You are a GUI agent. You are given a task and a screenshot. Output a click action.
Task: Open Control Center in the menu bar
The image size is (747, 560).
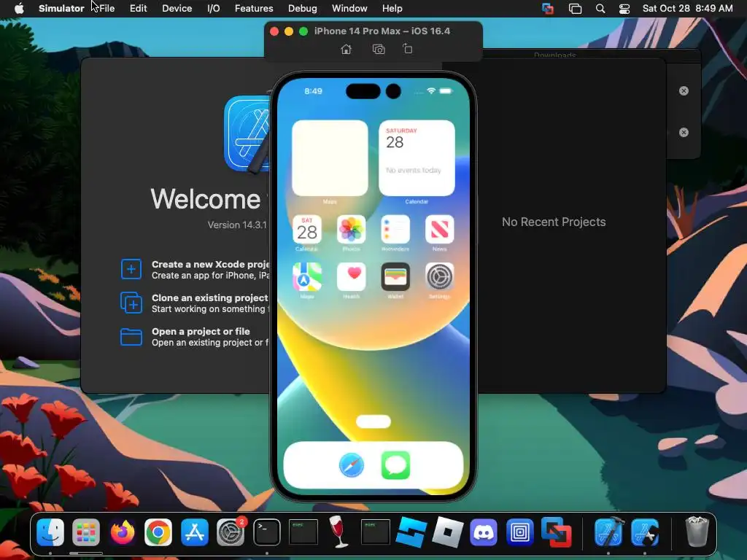coord(624,9)
